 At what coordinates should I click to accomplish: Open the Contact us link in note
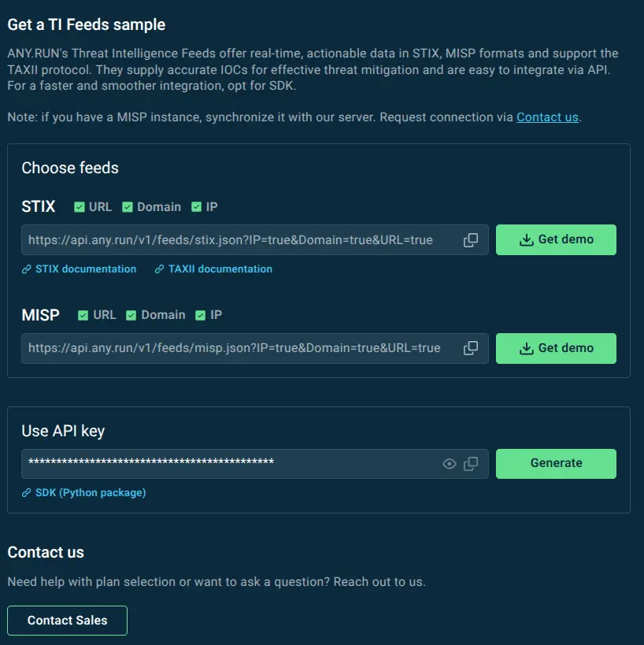click(547, 117)
